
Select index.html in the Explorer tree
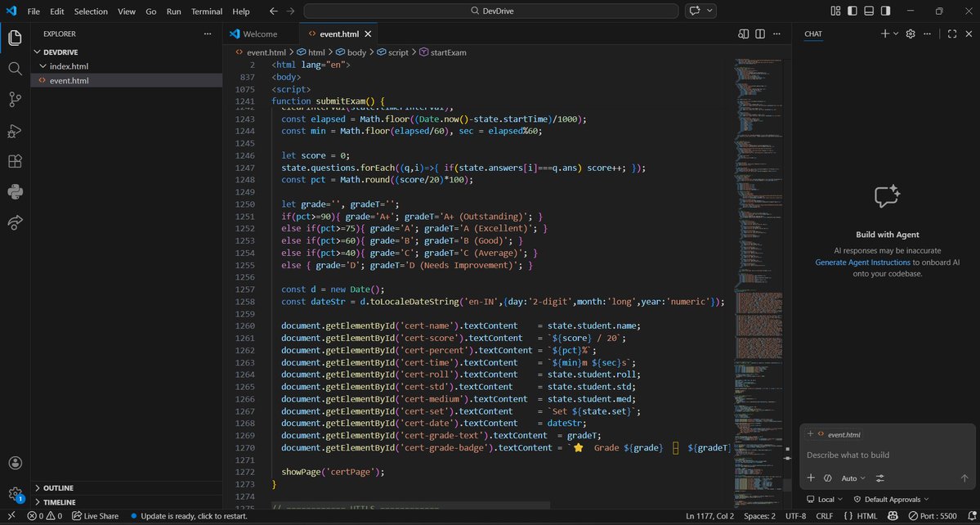[126, 66]
